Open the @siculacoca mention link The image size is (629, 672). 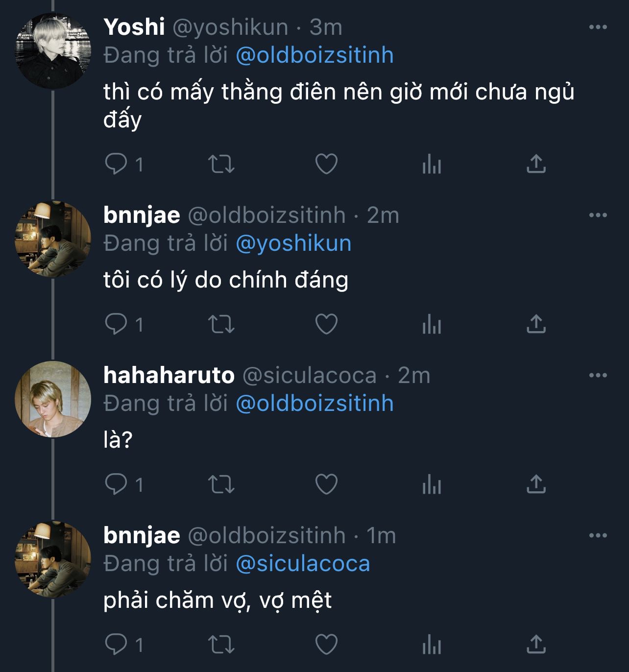[x=303, y=563]
